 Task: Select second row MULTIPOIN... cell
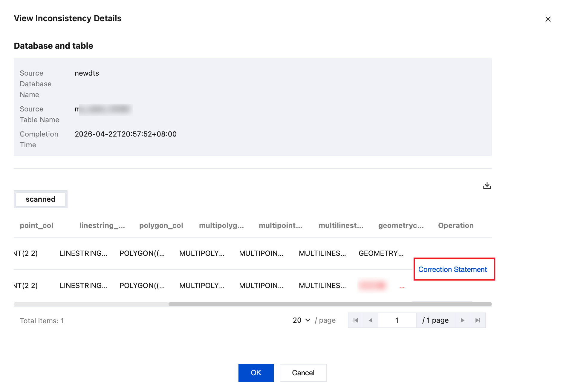point(261,286)
